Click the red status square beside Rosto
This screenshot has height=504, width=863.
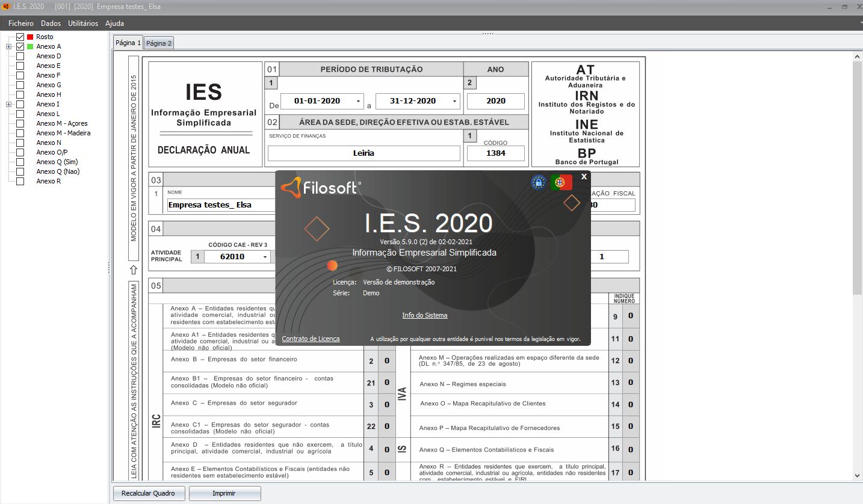click(x=30, y=37)
